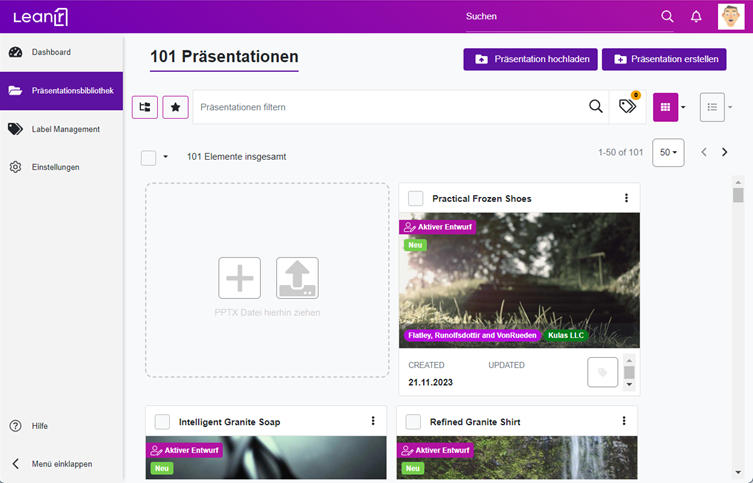Open the label tag filter icon

click(x=627, y=107)
